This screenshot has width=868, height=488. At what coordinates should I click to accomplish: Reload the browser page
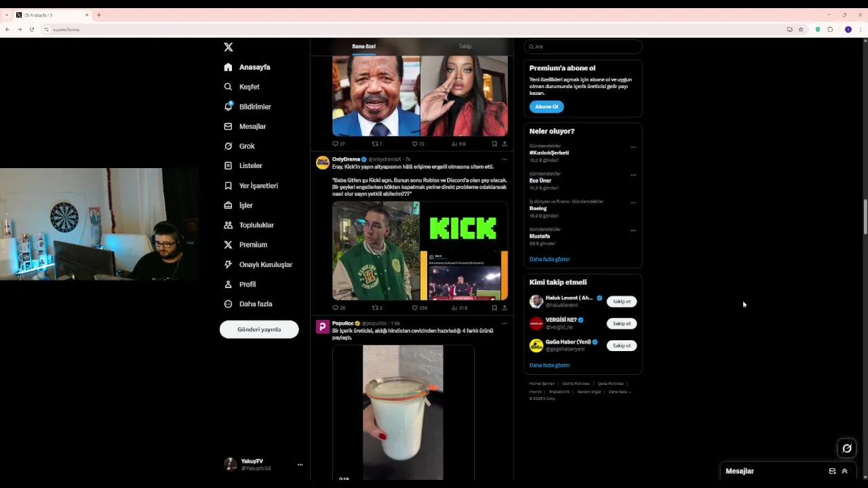coord(32,29)
